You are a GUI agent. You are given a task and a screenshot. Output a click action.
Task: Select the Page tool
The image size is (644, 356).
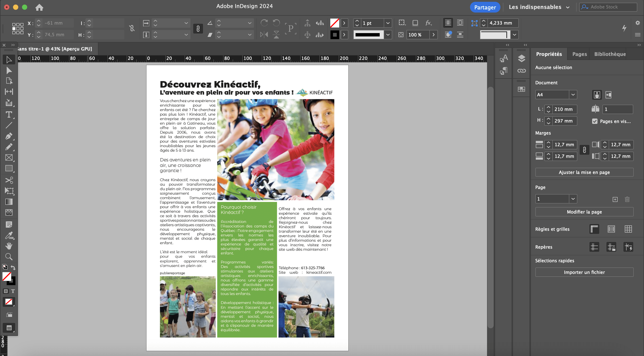click(x=9, y=81)
